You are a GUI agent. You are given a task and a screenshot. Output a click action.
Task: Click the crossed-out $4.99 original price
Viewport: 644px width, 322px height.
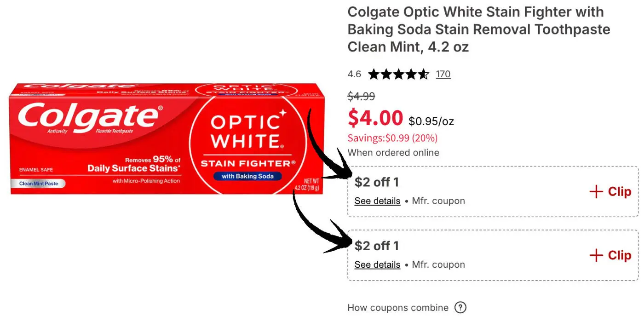pyautogui.click(x=361, y=97)
